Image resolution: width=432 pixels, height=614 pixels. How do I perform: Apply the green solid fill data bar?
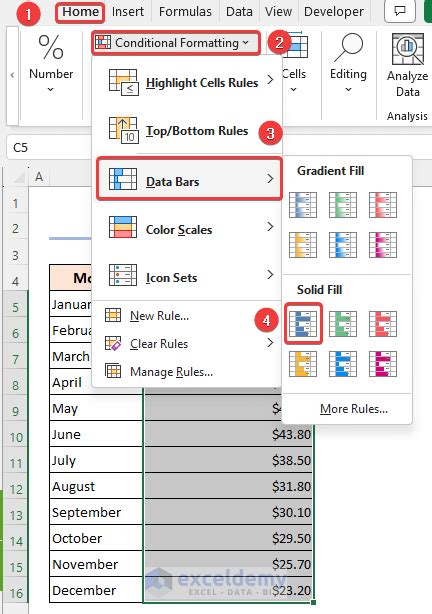tap(343, 324)
